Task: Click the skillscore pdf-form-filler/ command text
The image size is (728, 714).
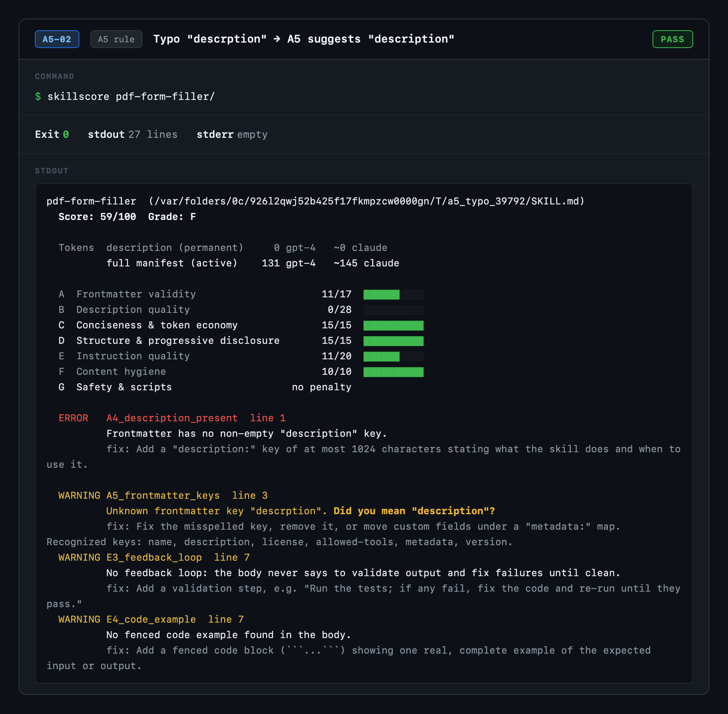Action: point(131,96)
